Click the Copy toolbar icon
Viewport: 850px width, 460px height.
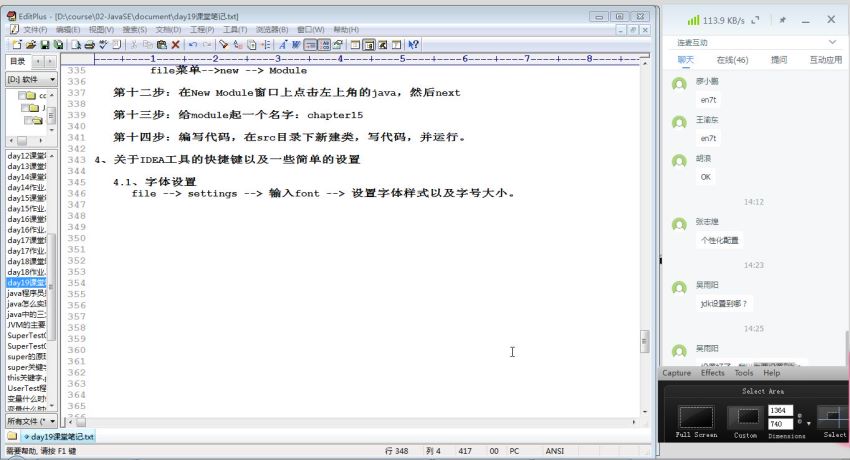[x=147, y=45]
